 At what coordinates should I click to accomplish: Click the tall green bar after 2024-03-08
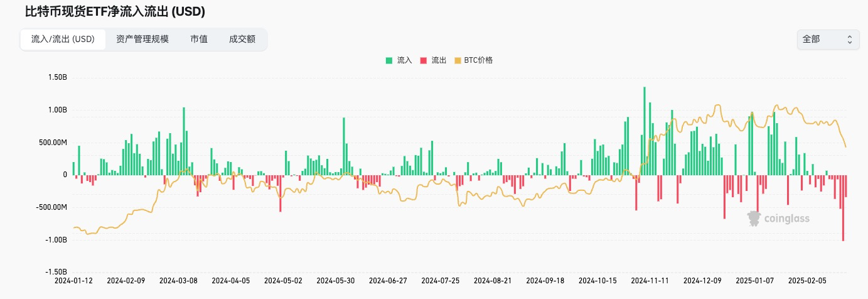pyautogui.click(x=184, y=141)
